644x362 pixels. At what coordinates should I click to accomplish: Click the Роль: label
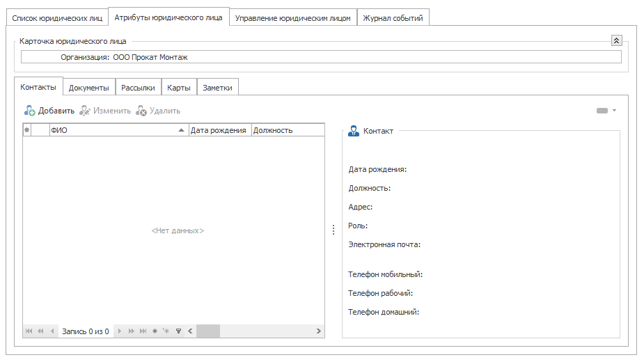tap(358, 226)
